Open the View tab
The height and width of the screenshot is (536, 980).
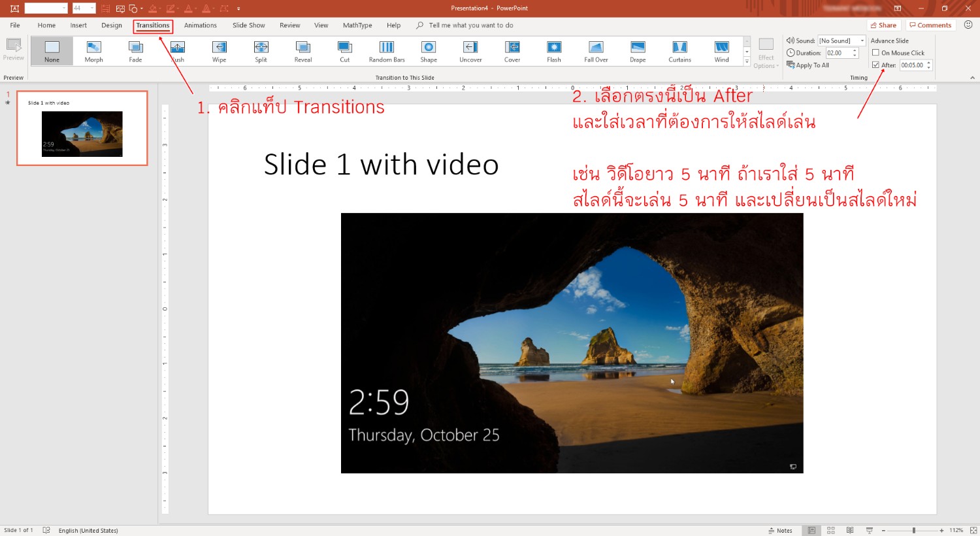[x=321, y=25]
